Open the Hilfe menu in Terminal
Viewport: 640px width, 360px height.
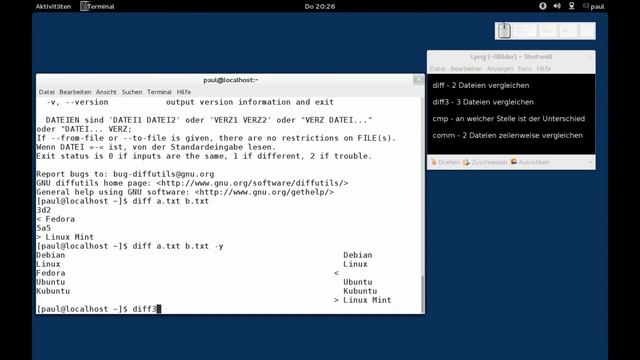point(184,92)
